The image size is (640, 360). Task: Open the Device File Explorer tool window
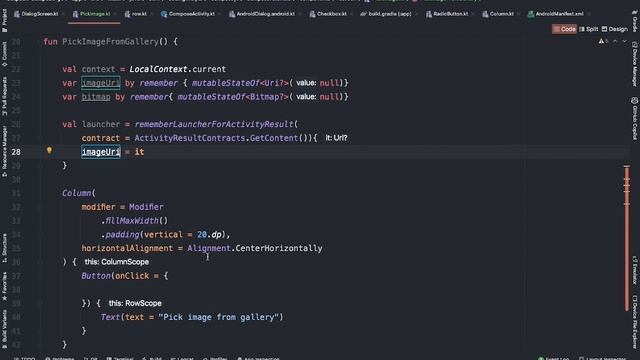coord(635,322)
